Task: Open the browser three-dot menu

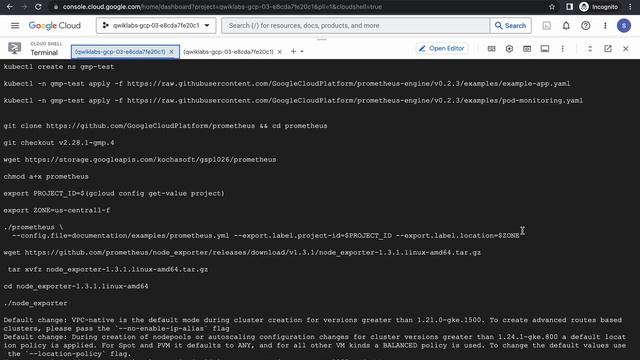Action: coord(631,7)
